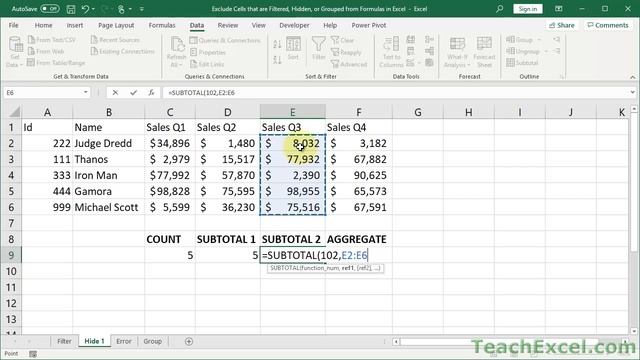The image size is (640, 360).
Task: Click the Group outline button
Action: click(524, 40)
